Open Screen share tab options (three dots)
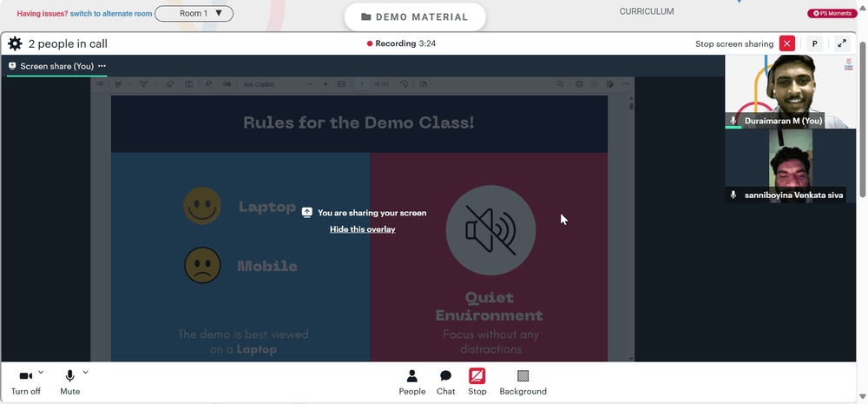868x404 pixels. click(102, 66)
